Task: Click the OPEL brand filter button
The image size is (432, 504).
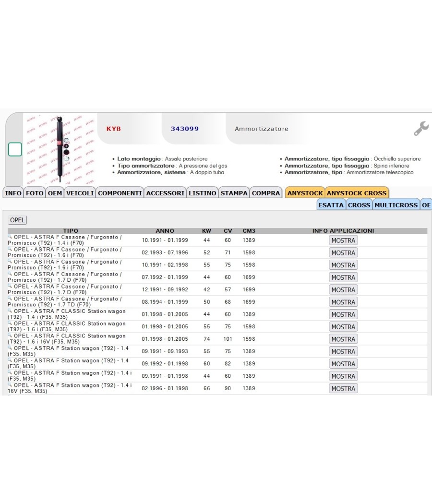Action: click(17, 220)
